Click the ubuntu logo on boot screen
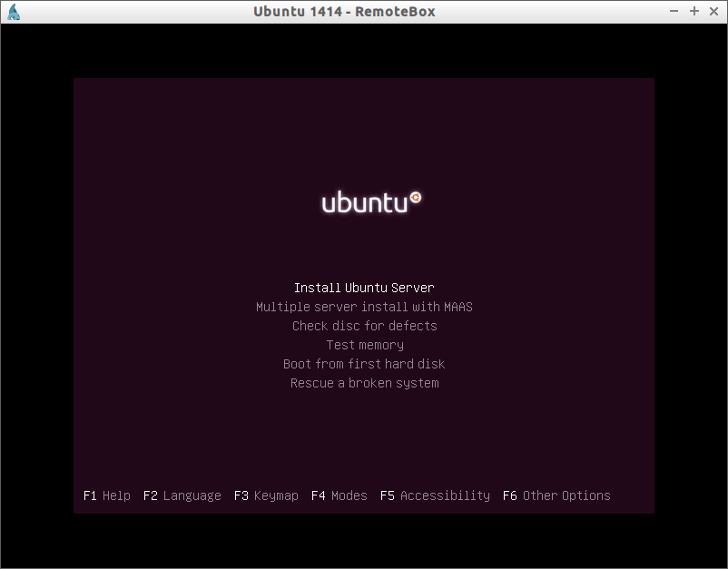Viewport: 728px width, 569px height. click(x=371, y=201)
